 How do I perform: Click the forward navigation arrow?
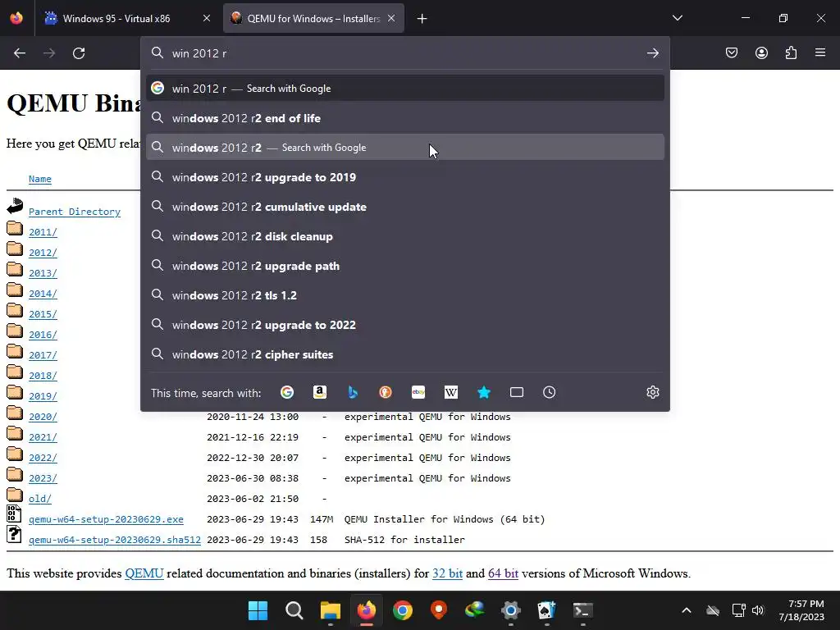[49, 53]
